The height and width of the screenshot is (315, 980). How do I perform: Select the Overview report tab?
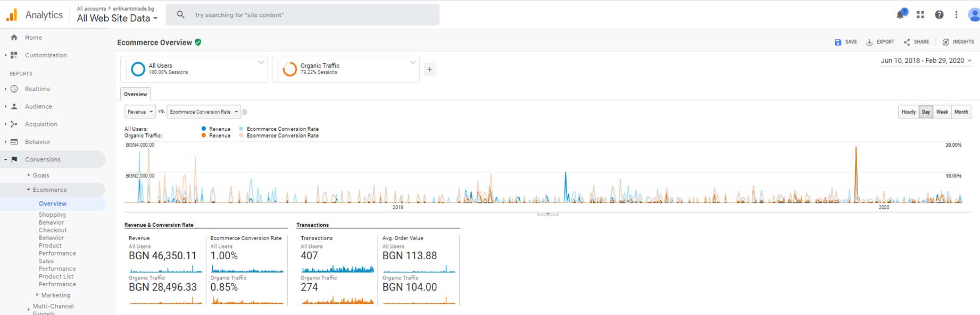point(135,94)
